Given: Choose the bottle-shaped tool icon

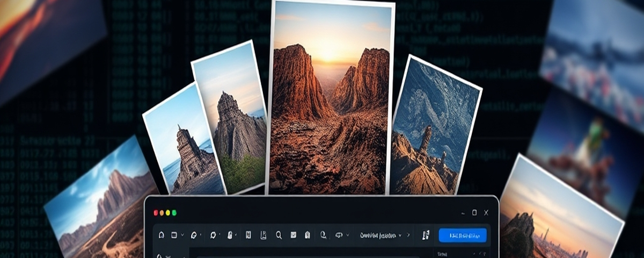Looking at the screenshot, I should coord(230,235).
